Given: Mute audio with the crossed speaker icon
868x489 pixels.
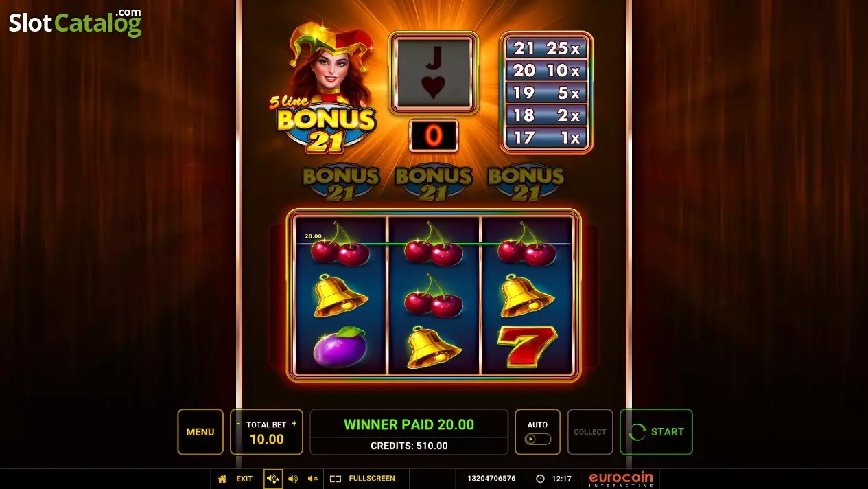Looking at the screenshot, I should (313, 479).
